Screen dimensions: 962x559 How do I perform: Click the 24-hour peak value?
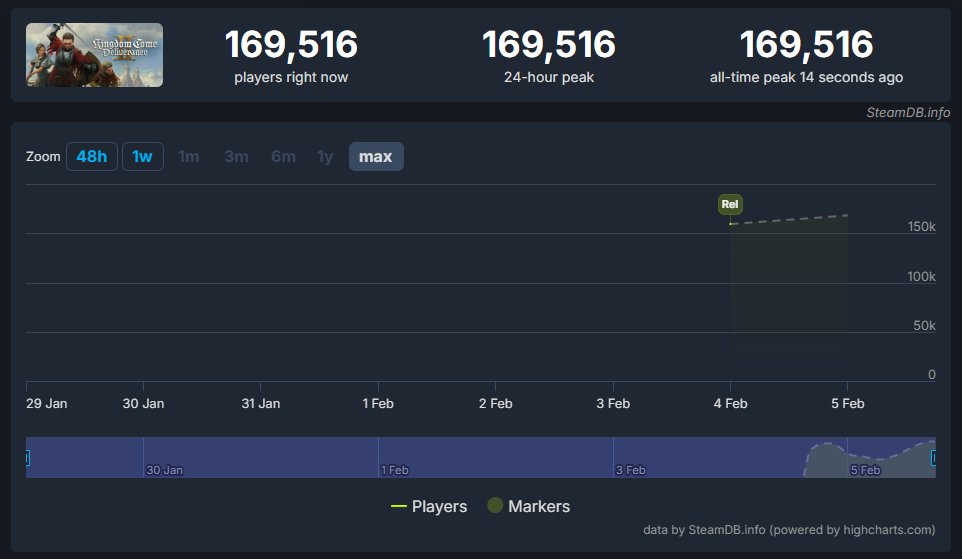548,45
